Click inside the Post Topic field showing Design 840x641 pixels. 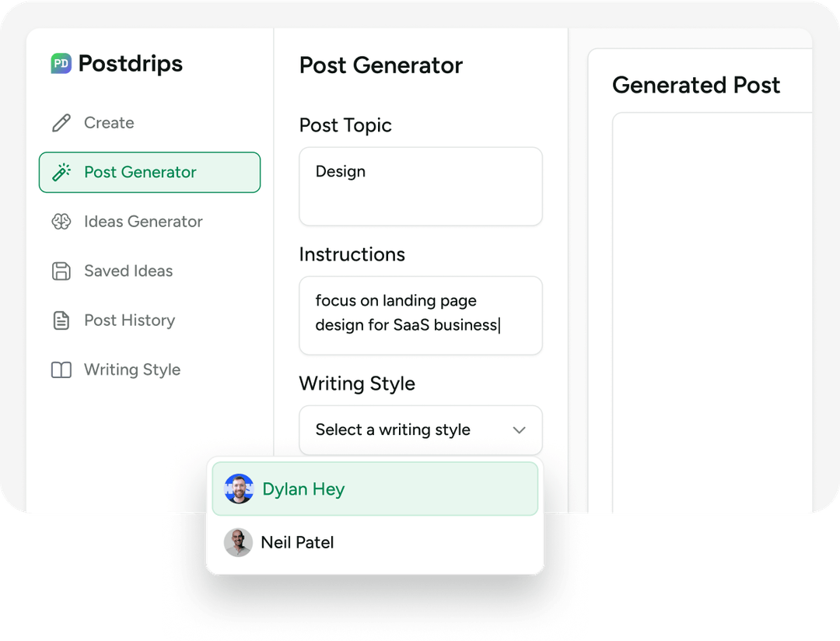[420, 186]
